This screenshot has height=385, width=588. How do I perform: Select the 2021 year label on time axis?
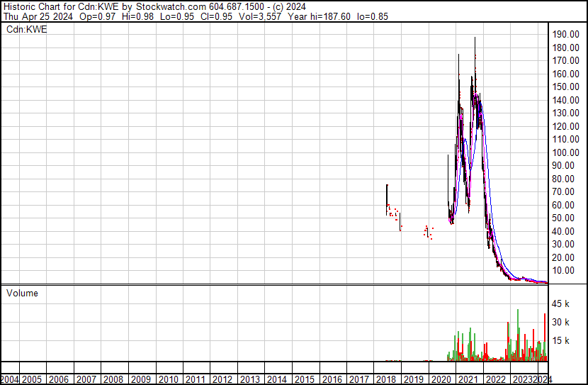coord(468,379)
